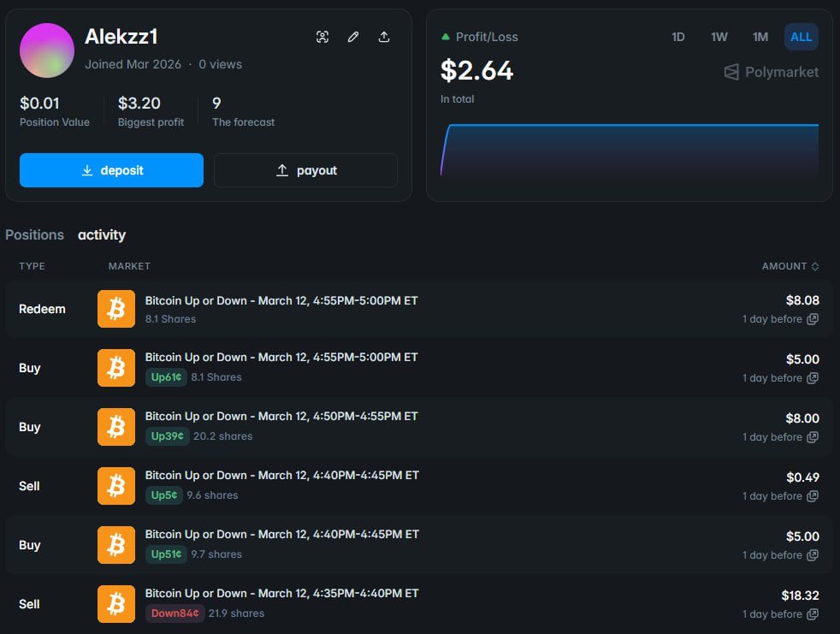The height and width of the screenshot is (634, 840).
Task: Click the $3.20 Biggest profit stat
Action: click(151, 111)
